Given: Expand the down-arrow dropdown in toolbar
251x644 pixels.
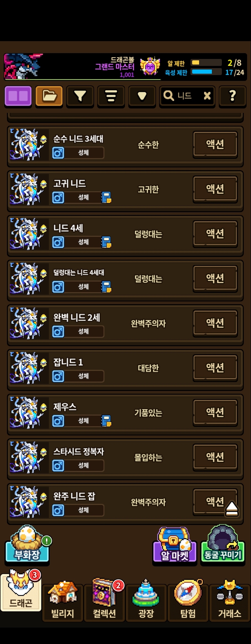Looking at the screenshot, I should (142, 96).
